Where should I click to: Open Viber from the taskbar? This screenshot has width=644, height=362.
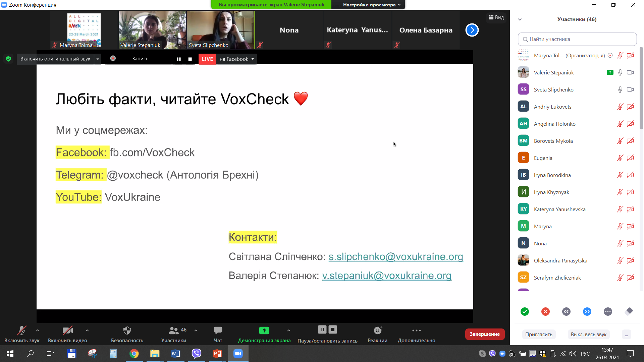tap(196, 354)
